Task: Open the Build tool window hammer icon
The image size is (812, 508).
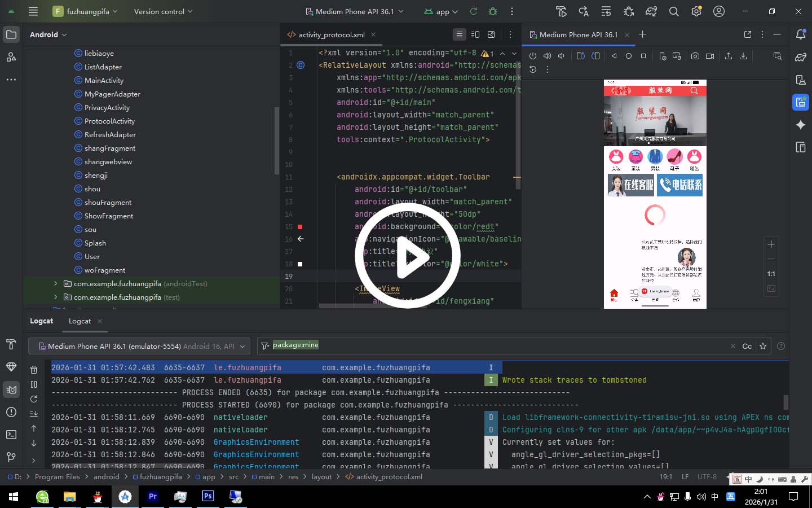Action: pos(11,344)
